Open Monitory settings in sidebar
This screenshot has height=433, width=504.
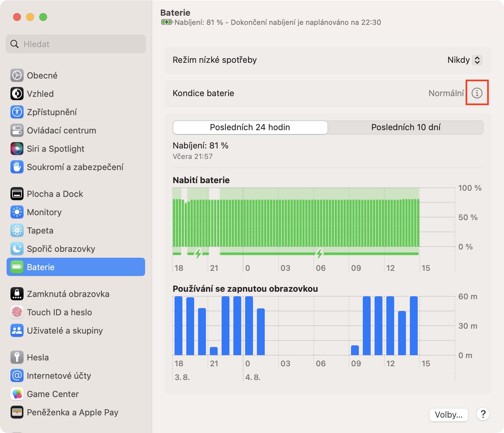pyautogui.click(x=44, y=212)
